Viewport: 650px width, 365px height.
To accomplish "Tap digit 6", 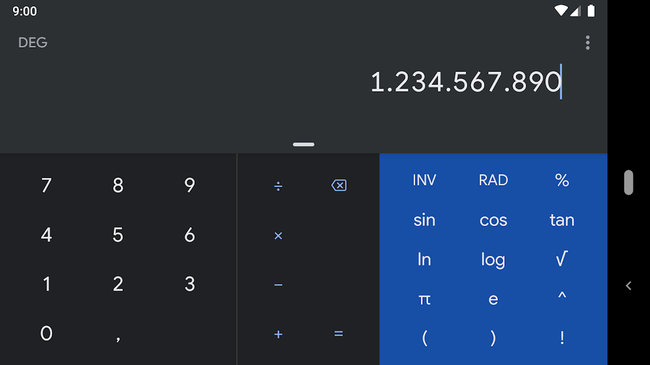I will tap(189, 235).
